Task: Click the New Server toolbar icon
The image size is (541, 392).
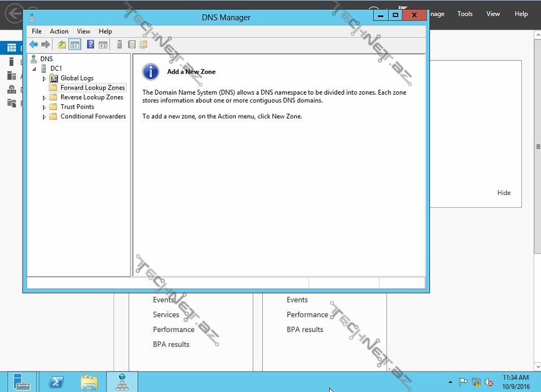Action: [x=120, y=45]
